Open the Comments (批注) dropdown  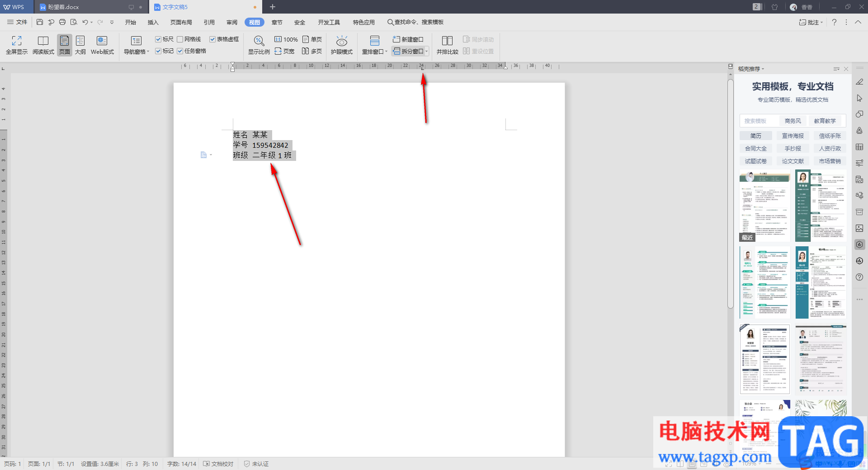(811, 22)
